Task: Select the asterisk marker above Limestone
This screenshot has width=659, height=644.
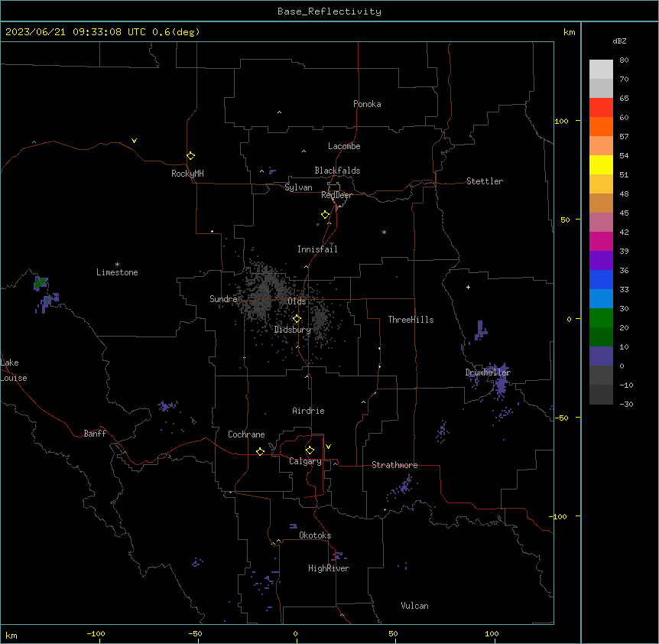Action: 117,265
